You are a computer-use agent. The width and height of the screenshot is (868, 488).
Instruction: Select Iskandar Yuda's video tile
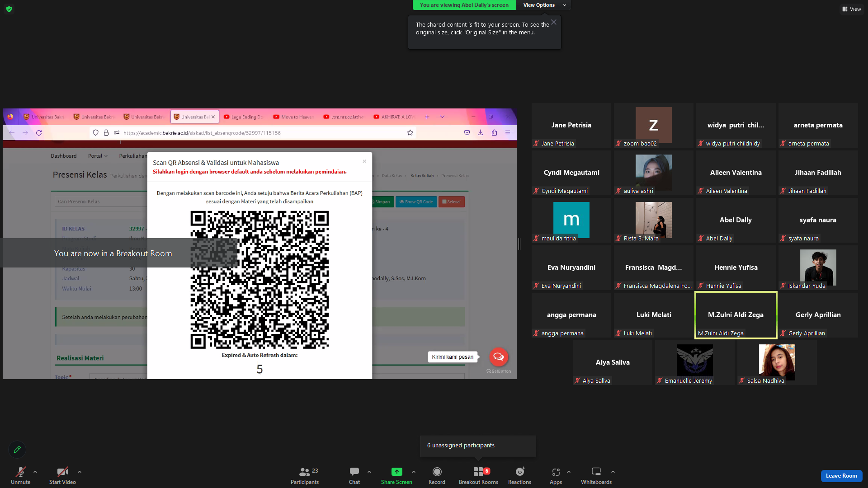tap(818, 267)
